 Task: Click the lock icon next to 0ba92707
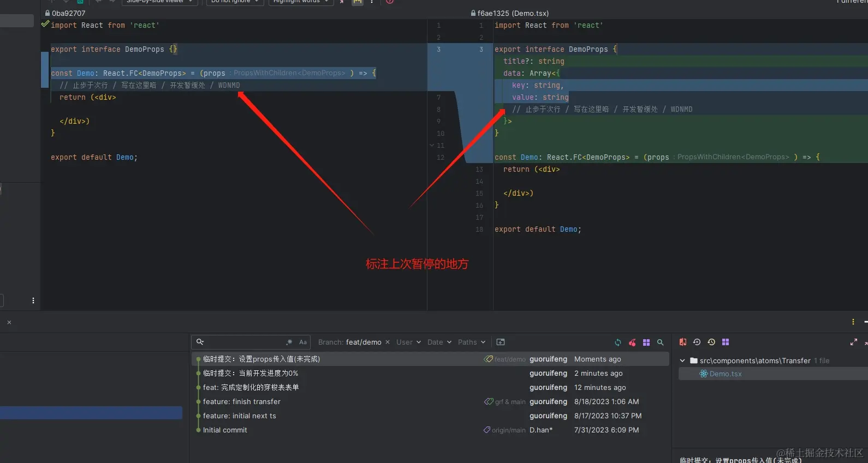(x=47, y=13)
